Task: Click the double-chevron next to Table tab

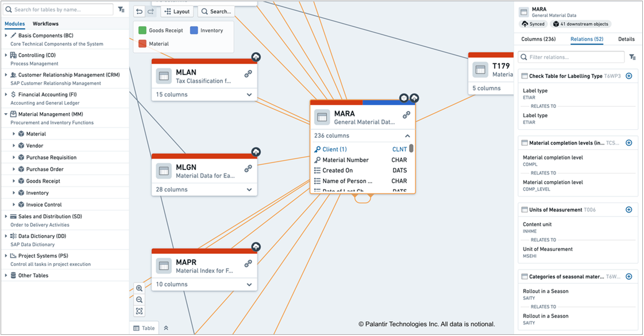Action: pyautogui.click(x=167, y=328)
